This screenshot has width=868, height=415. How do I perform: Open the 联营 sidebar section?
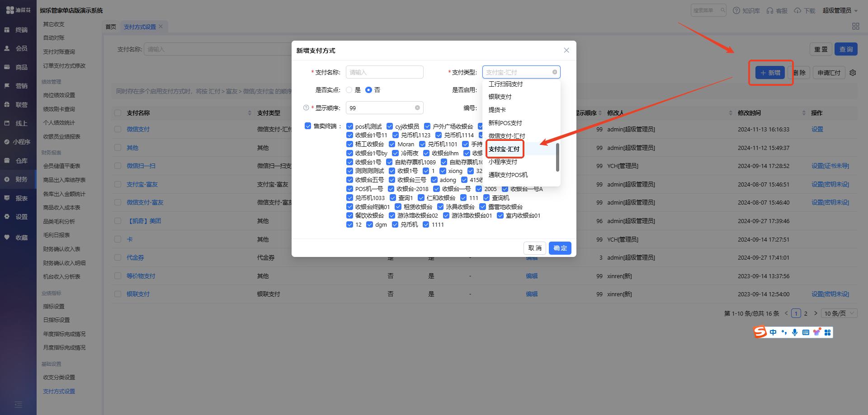pos(16,104)
